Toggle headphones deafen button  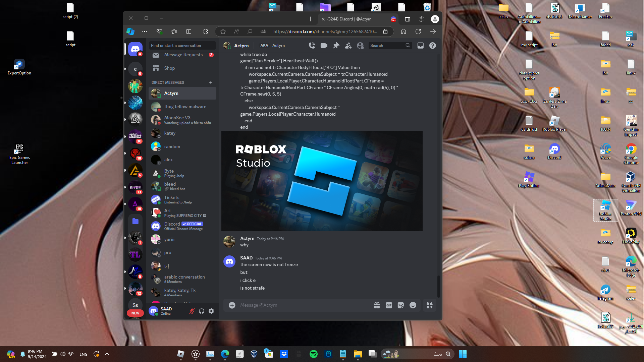[202, 311]
